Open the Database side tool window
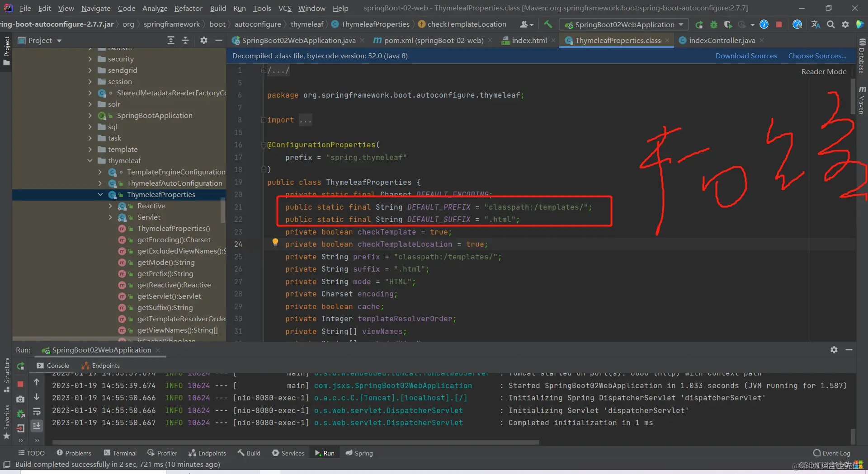Screen dimensions: 868x474 [x=862, y=56]
